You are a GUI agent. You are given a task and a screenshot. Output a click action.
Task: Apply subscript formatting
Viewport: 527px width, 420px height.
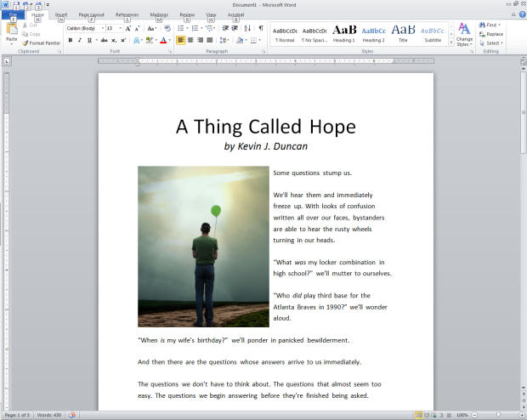[114, 40]
